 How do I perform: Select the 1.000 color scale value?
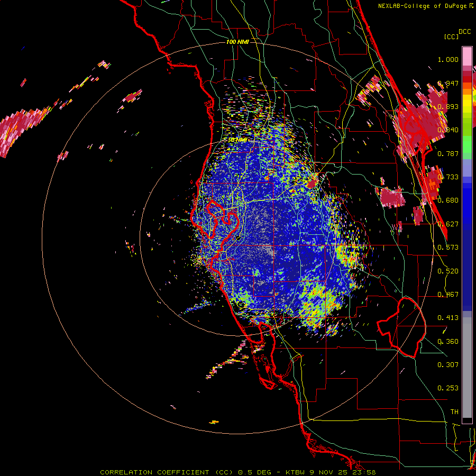coord(448,59)
